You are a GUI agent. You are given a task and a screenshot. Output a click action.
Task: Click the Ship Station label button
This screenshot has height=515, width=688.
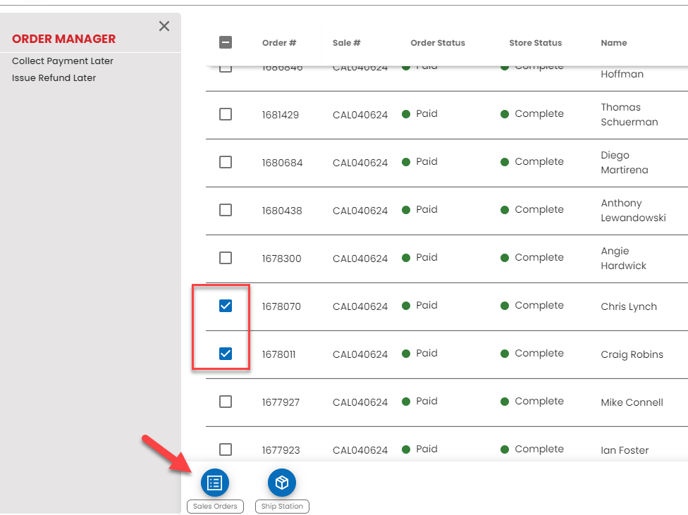[x=282, y=507]
